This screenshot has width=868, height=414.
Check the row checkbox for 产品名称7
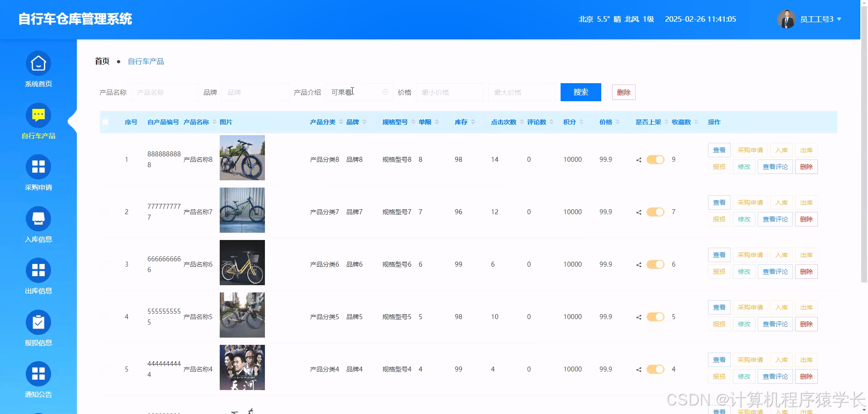(x=105, y=212)
